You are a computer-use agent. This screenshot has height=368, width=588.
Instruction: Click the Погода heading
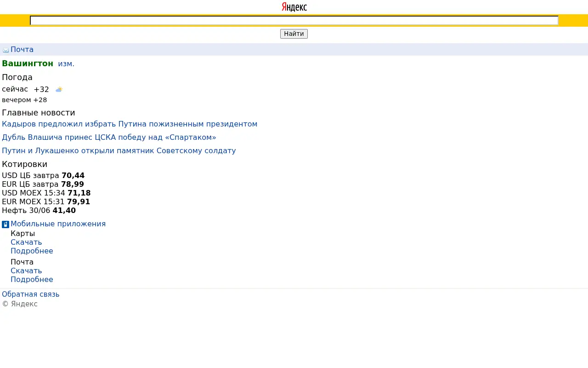(17, 77)
